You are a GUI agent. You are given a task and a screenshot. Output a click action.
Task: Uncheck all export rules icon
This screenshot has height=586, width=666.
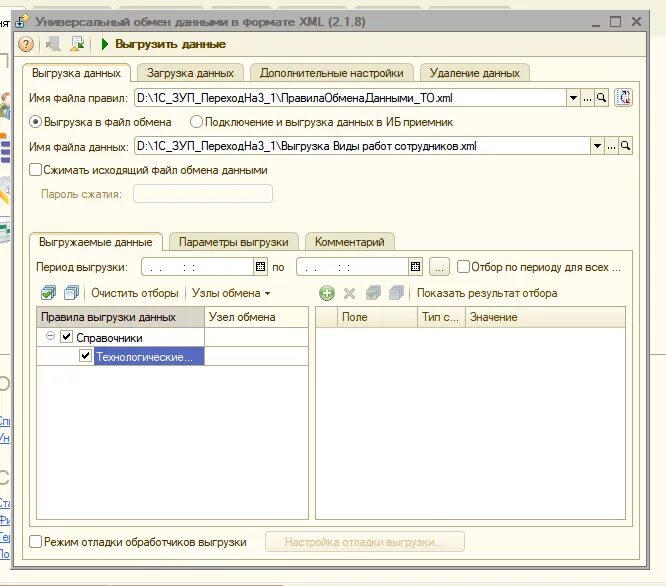(71, 293)
